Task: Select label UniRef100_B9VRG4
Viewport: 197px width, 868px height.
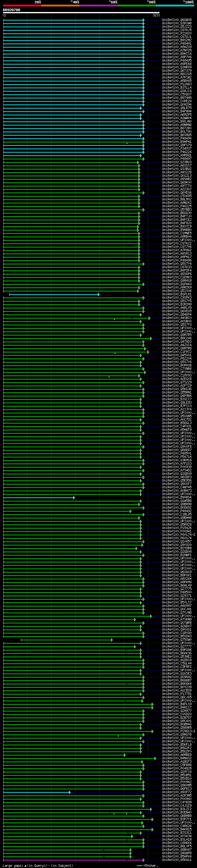Action: pyautogui.click(x=177, y=498)
